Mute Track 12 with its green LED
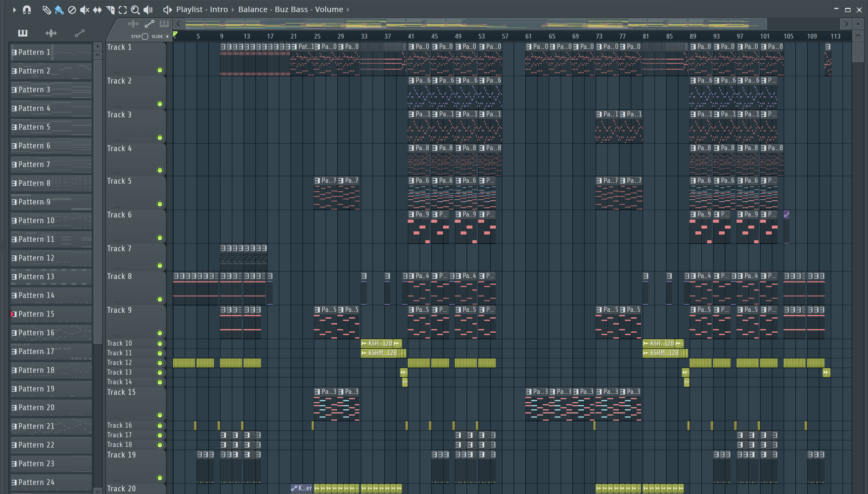Image resolution: width=868 pixels, height=494 pixels. (160, 363)
